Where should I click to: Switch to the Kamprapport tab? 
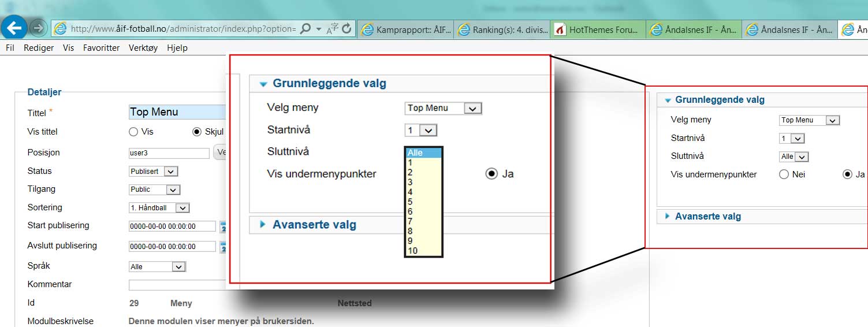click(406, 29)
